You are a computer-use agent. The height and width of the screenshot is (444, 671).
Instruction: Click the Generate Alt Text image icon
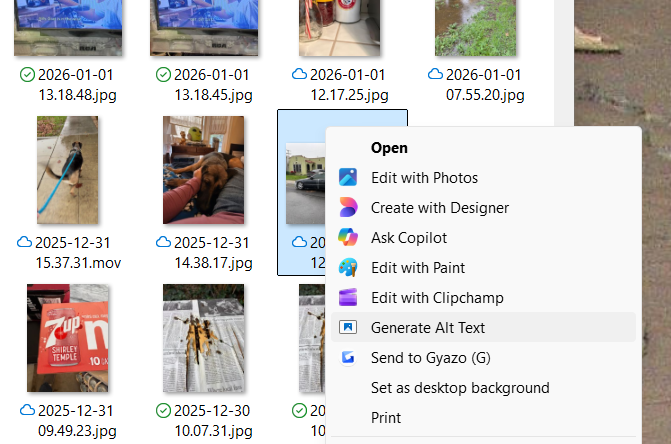(x=348, y=327)
